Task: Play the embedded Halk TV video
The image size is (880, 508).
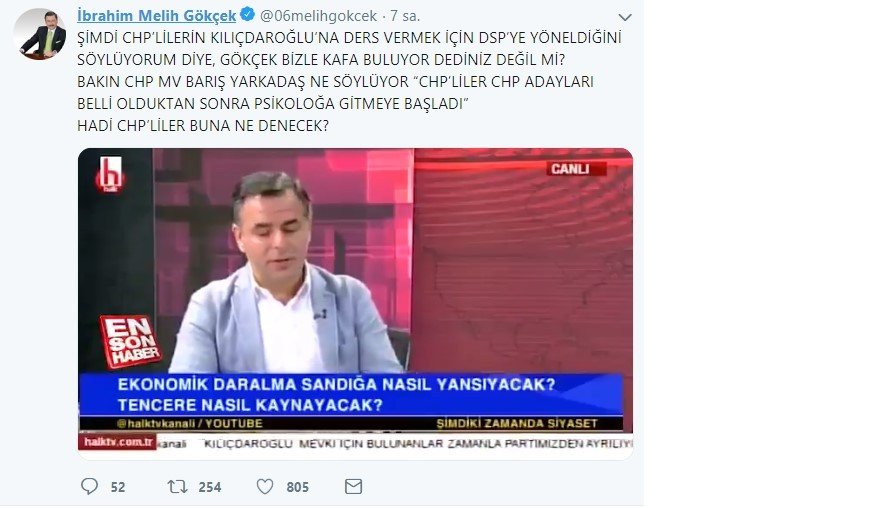Action: (355, 304)
